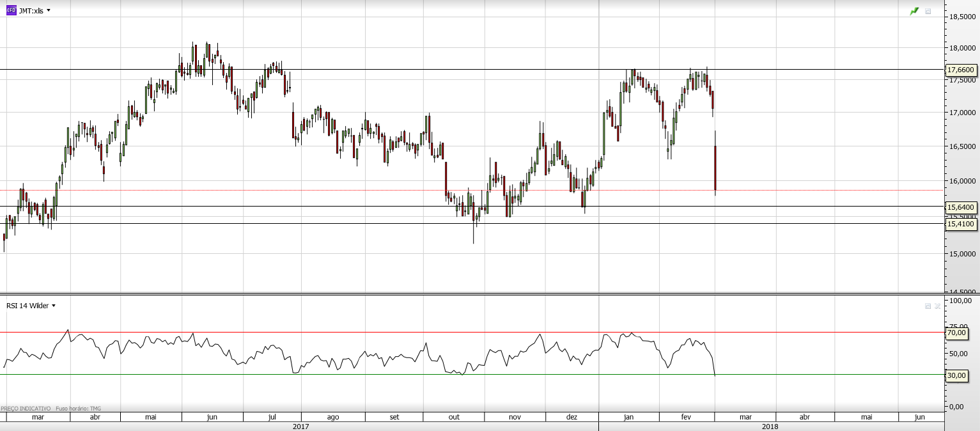Click the jan month label
The image size is (980, 431).
pos(628,417)
